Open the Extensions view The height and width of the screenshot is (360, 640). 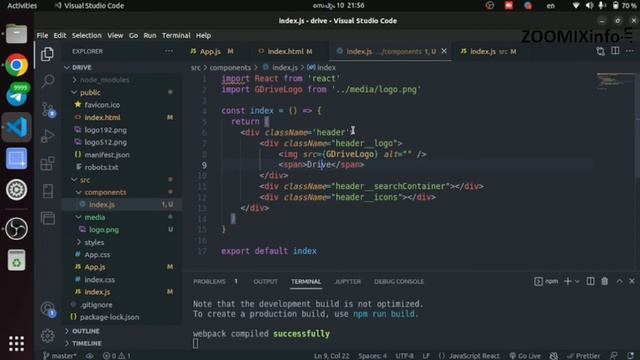pyautogui.click(x=47, y=163)
